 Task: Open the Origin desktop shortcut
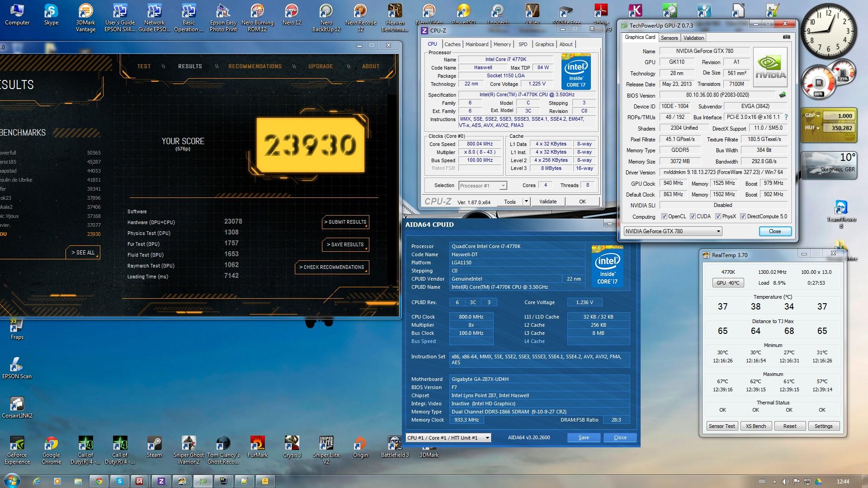pyautogui.click(x=360, y=447)
